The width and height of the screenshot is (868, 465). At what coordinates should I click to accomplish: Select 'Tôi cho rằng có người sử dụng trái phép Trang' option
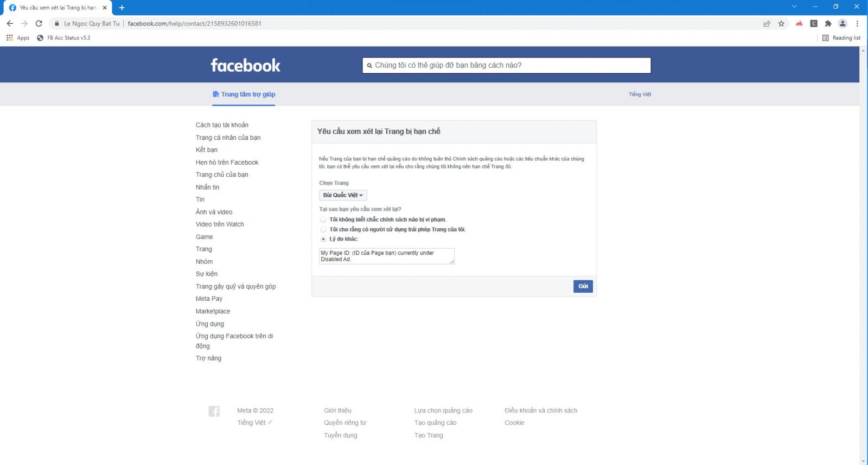pos(323,229)
